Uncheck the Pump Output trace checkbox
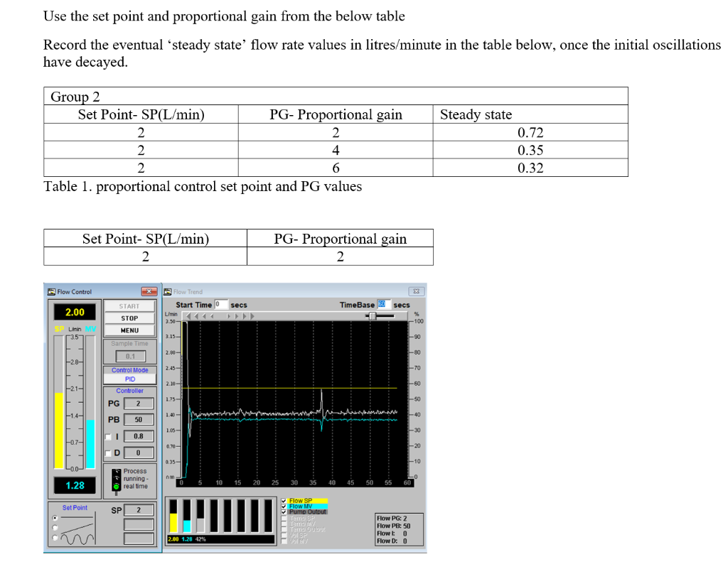This screenshot has width=728, height=562. click(x=284, y=512)
